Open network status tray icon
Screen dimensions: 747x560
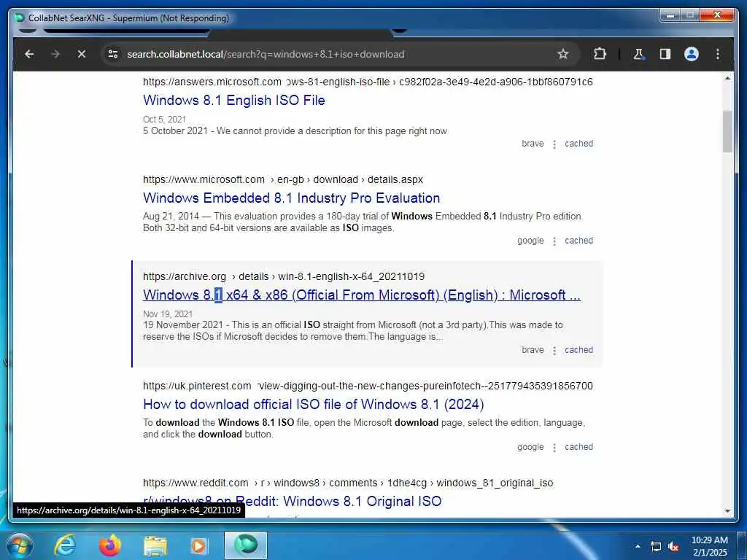[x=656, y=547]
